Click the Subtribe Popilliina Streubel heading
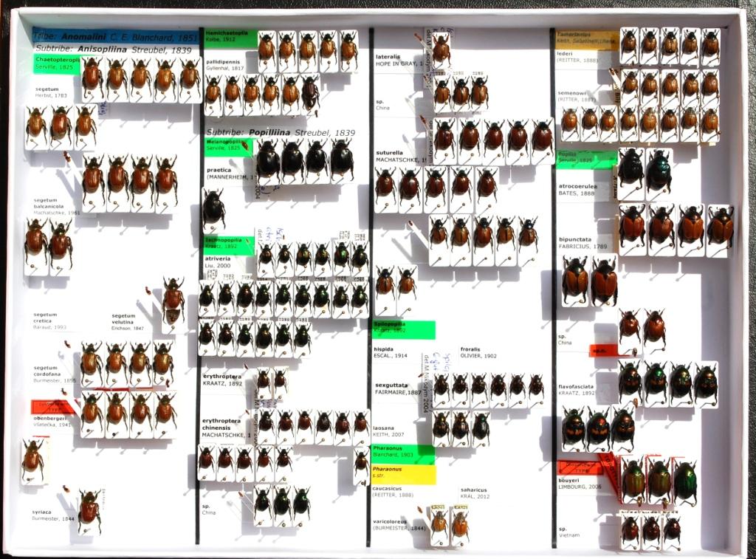Image resolution: width=756 pixels, height=559 pixels. pos(281,133)
